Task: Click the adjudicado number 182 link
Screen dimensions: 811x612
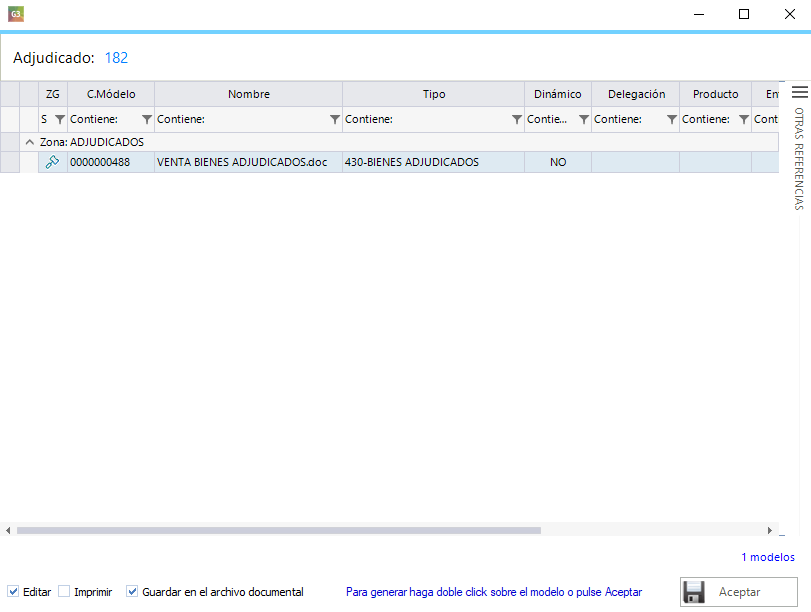Action: pyautogui.click(x=116, y=58)
